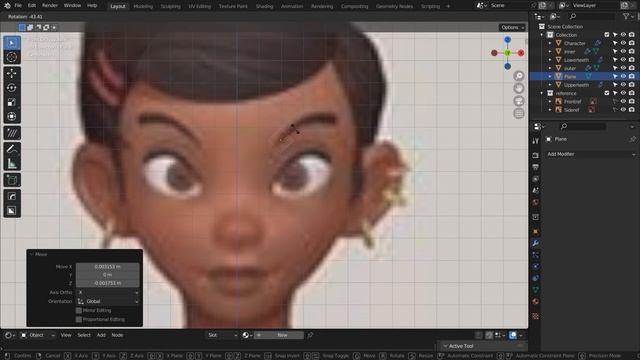This screenshot has height=360, width=640.
Task: Enable Mirror Editing checkbox
Action: point(79,311)
